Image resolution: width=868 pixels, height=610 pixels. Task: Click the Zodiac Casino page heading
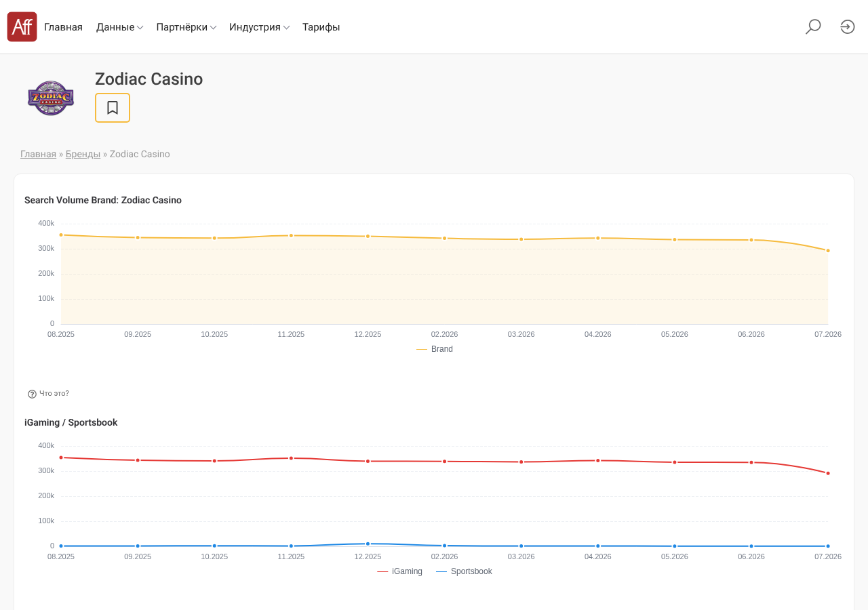point(149,79)
